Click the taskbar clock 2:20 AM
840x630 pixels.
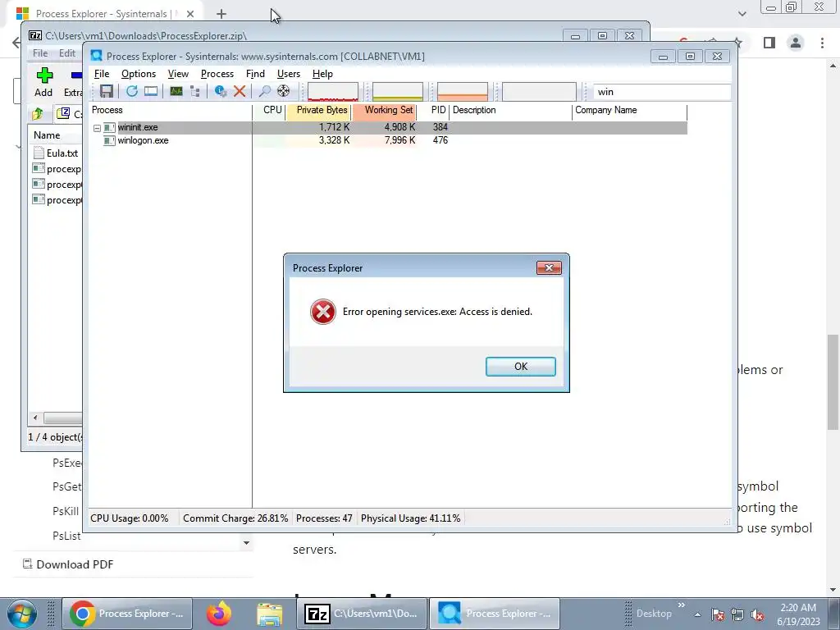pyautogui.click(x=798, y=608)
